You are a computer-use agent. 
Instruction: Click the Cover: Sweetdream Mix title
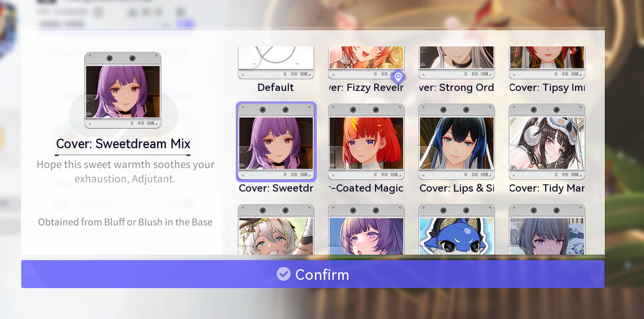[123, 144]
